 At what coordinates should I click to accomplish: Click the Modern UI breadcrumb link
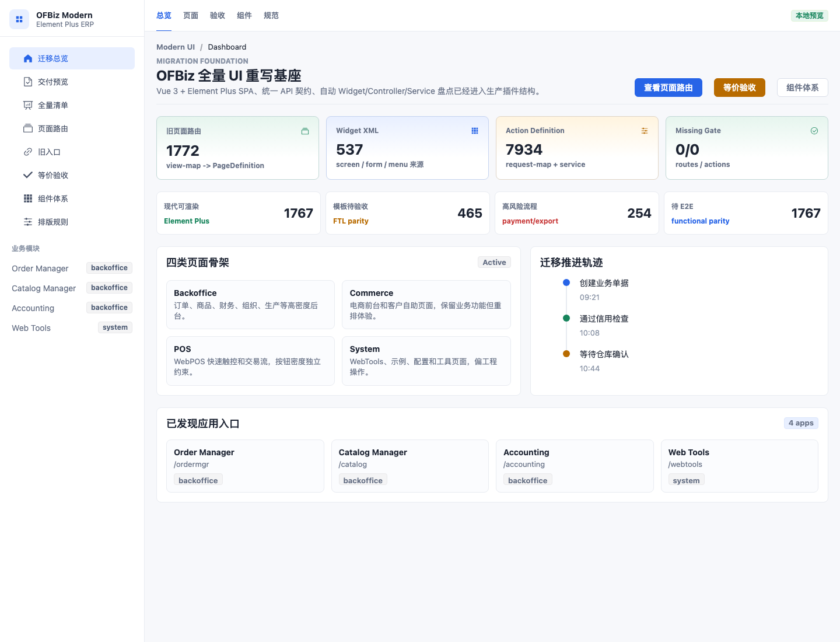tap(176, 47)
